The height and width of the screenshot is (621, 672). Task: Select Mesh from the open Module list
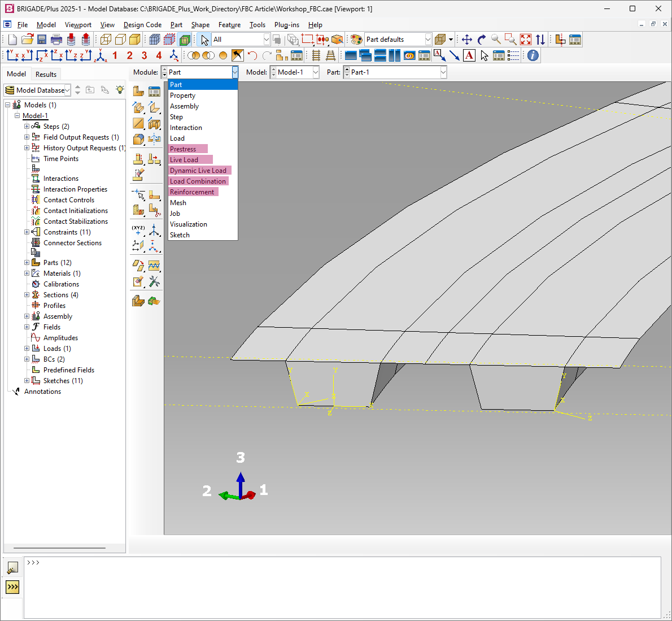point(178,202)
